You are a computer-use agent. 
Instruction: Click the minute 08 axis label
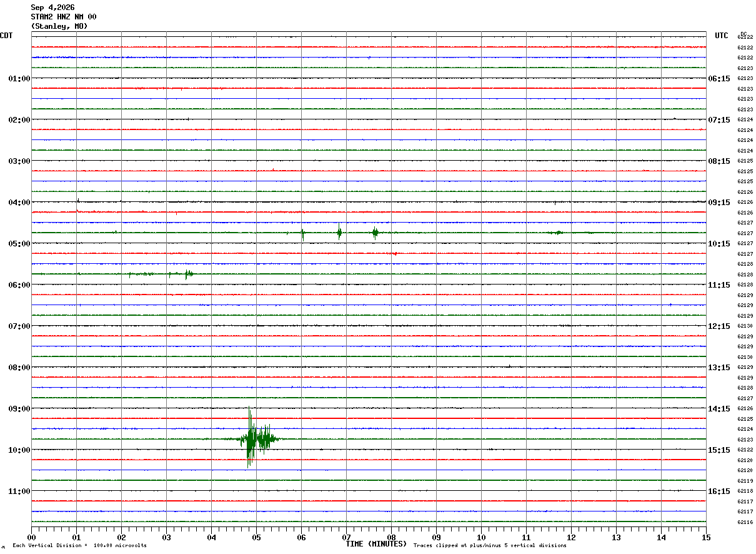tap(391, 537)
